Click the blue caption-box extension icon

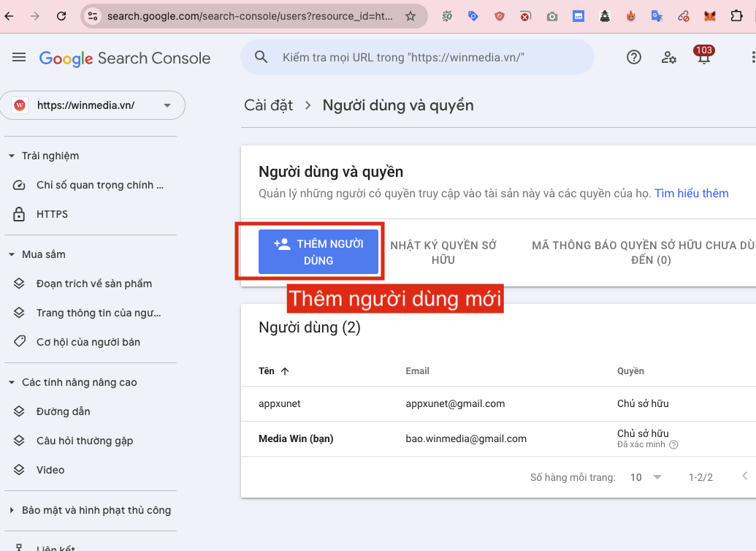[x=579, y=16]
